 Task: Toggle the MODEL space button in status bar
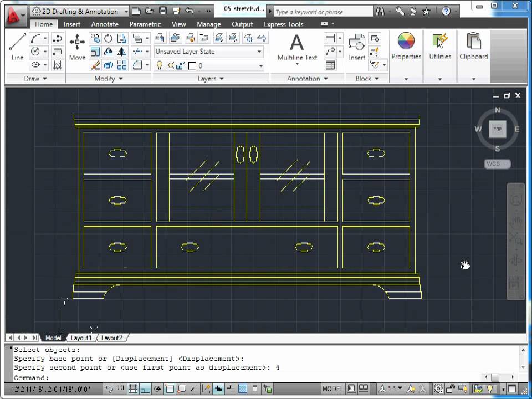tap(332, 388)
